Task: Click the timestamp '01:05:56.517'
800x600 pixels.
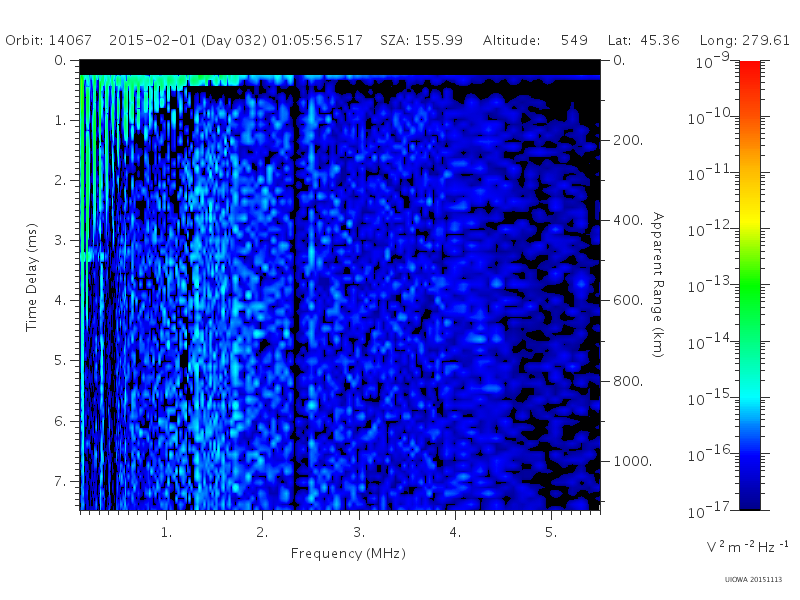Action: tap(317, 40)
